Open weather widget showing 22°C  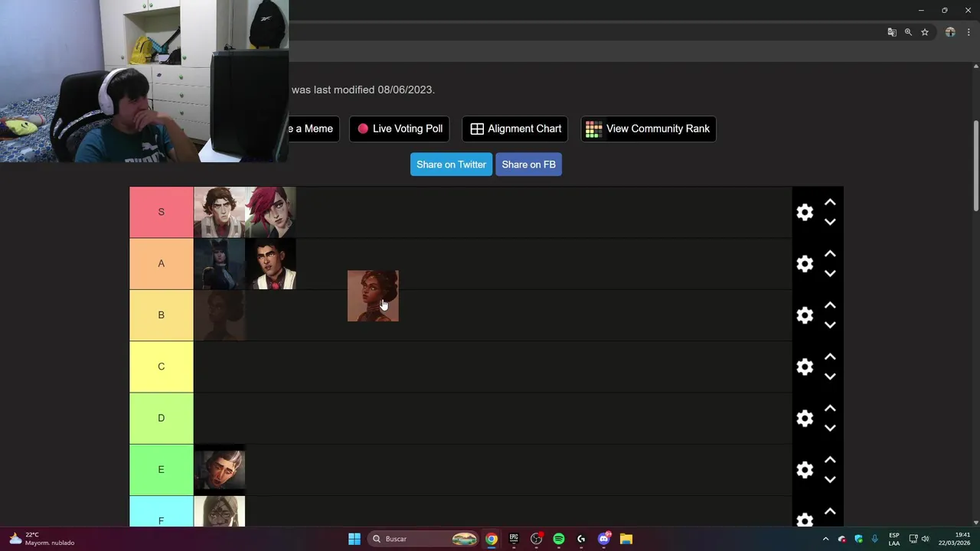[x=43, y=539]
